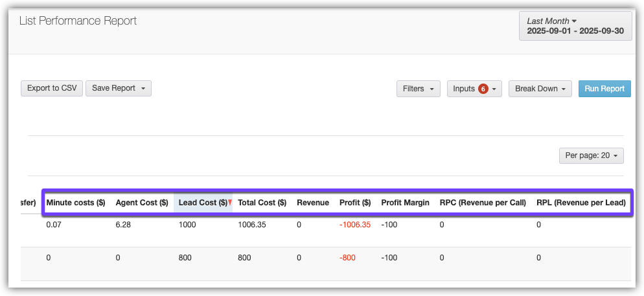Sort table by Total Cost ($)
This screenshot has height=296, width=644.
click(262, 203)
